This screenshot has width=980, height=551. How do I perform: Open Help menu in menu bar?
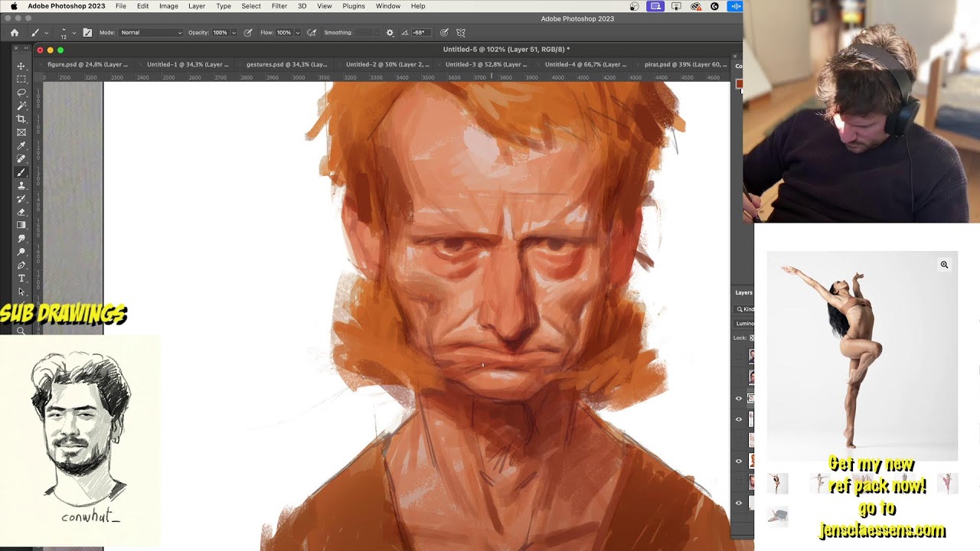pos(418,6)
